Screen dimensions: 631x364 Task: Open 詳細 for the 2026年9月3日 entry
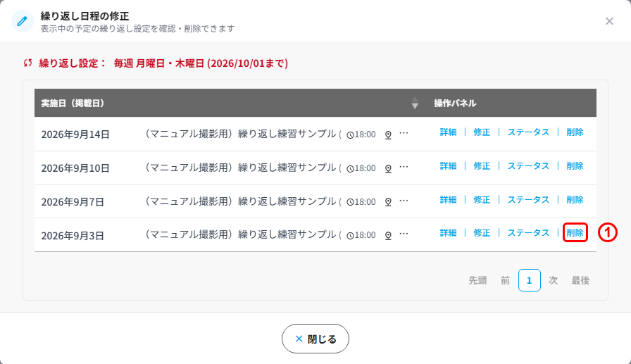tap(448, 233)
